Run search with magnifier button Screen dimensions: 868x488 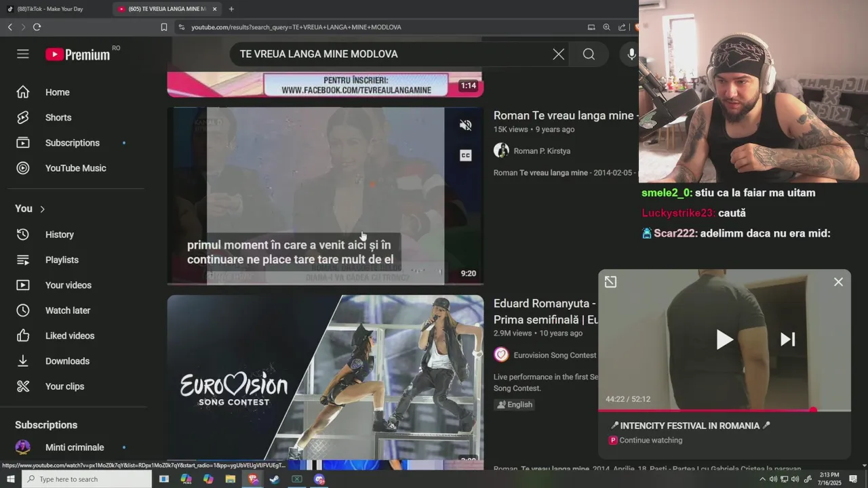pos(589,54)
